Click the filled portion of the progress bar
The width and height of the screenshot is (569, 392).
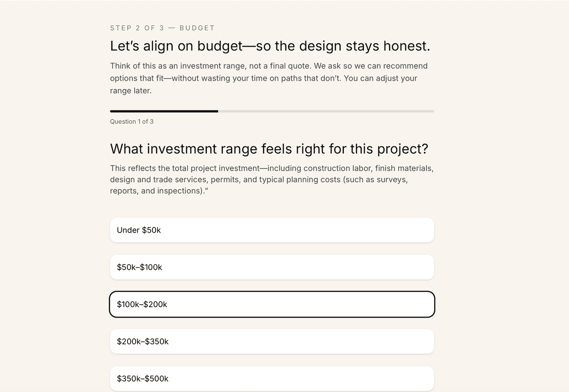pos(164,111)
